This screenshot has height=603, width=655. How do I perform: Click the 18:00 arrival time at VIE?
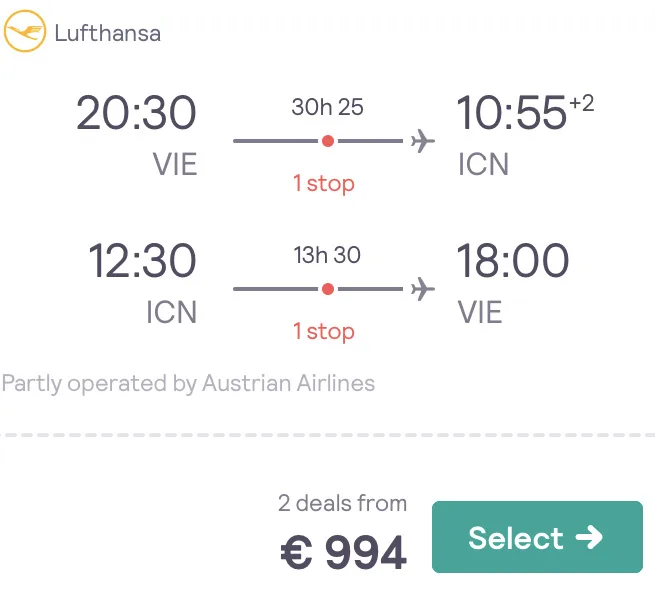click(x=513, y=261)
